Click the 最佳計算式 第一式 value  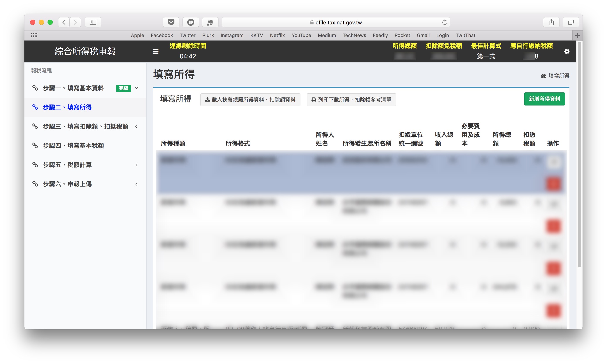[x=486, y=56]
